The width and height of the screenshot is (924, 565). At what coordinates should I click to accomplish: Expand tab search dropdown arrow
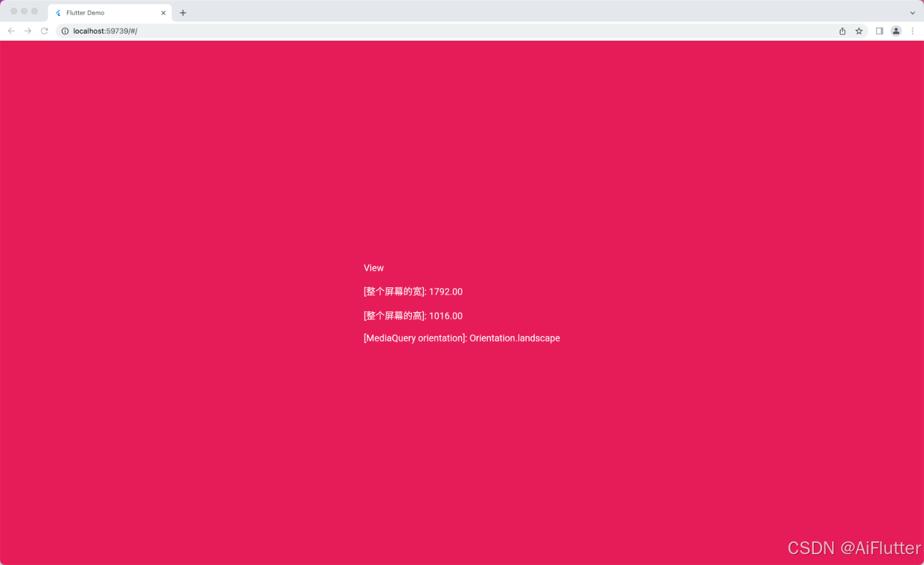pos(913,13)
